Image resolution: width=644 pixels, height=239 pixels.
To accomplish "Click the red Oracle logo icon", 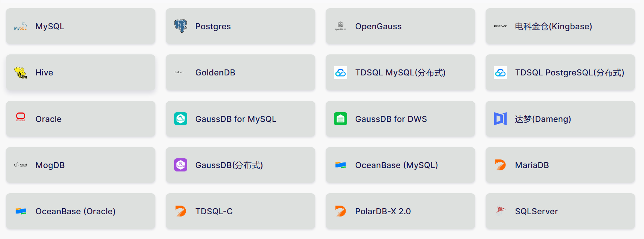I will [21, 117].
